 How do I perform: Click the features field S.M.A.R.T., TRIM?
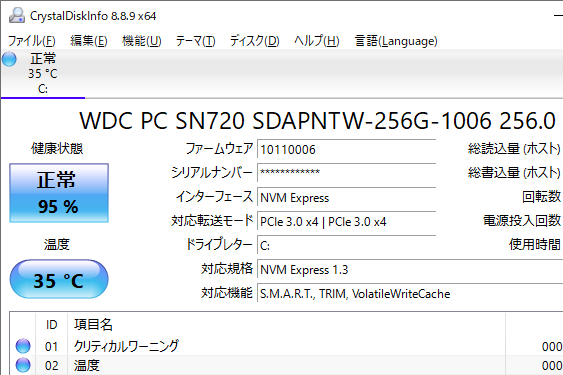click(410, 293)
